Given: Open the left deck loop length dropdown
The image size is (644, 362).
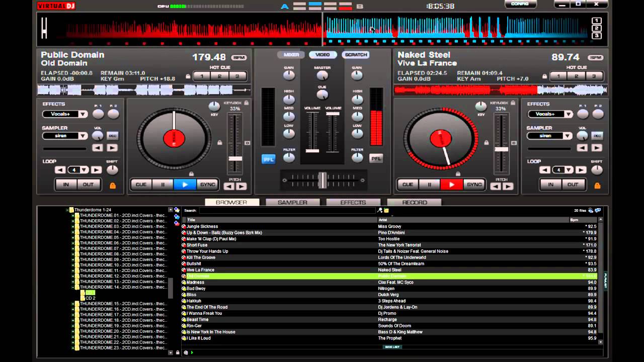Looking at the screenshot, I should pos(78,170).
